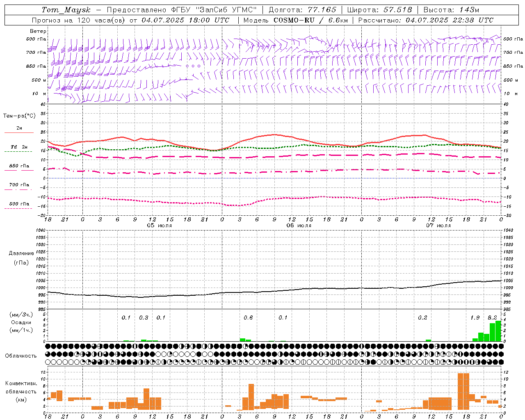The height and width of the screenshot is (420, 525).
Task: Click the 06 июля date label
Action: pyautogui.click(x=299, y=226)
